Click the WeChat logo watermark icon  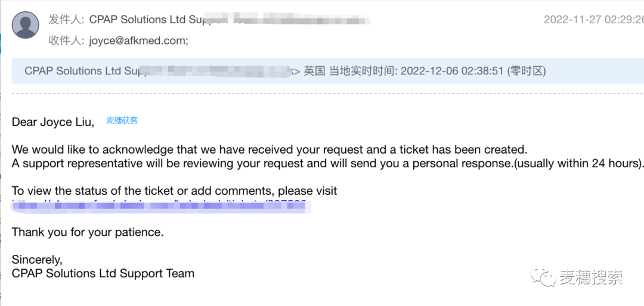543,277
